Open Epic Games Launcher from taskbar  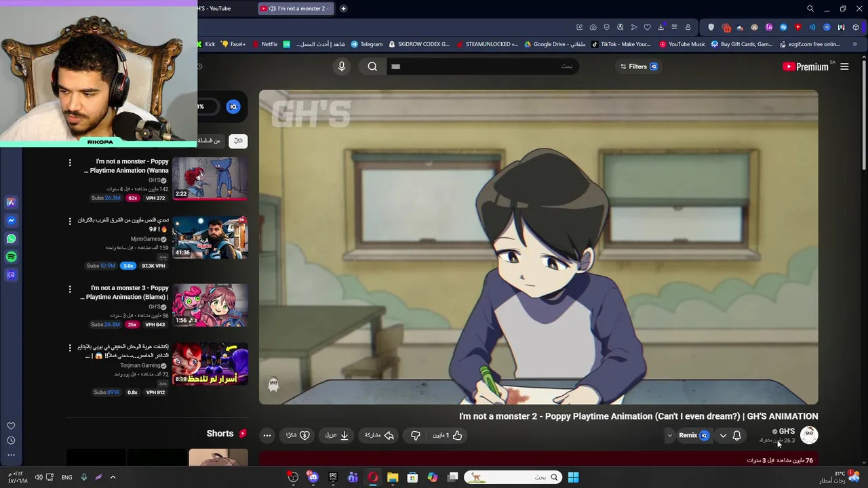point(333,477)
